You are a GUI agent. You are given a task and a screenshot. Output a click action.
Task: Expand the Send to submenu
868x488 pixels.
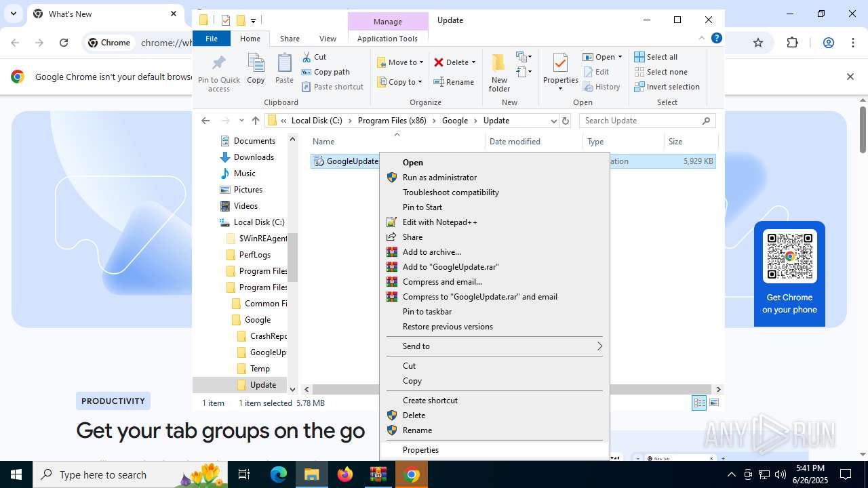pyautogui.click(x=494, y=346)
